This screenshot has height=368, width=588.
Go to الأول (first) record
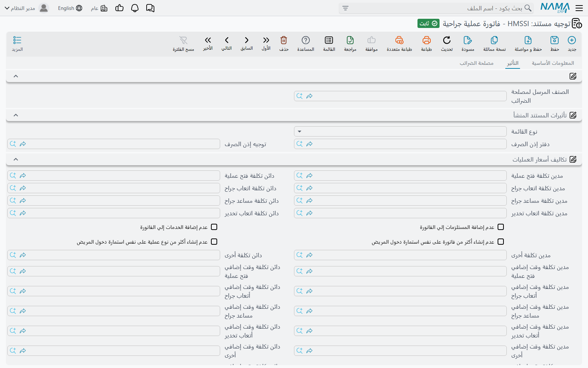(x=266, y=40)
